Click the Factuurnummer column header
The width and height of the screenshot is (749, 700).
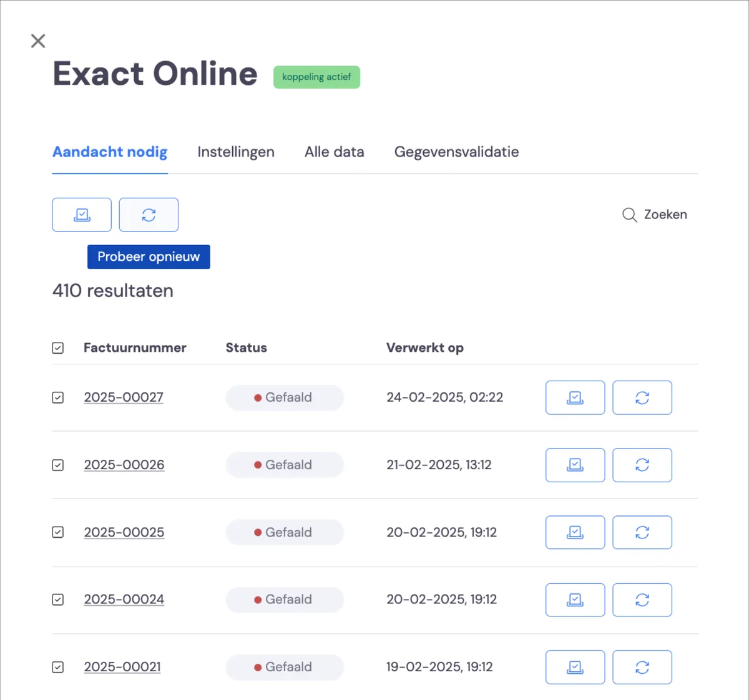135,348
